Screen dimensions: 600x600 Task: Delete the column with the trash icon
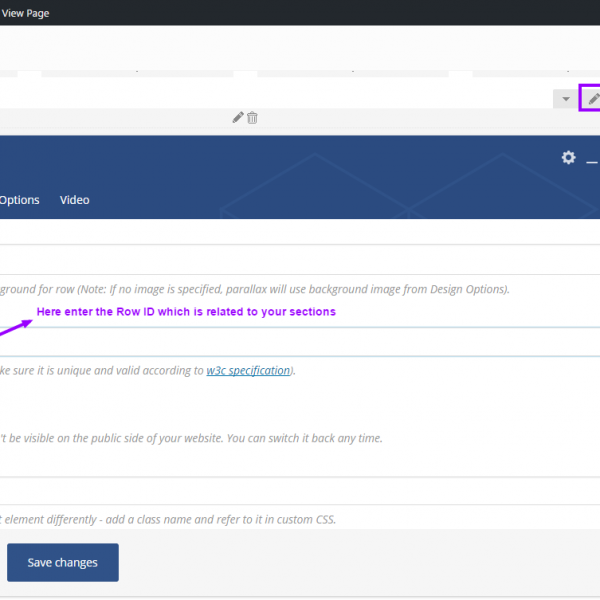click(x=252, y=117)
